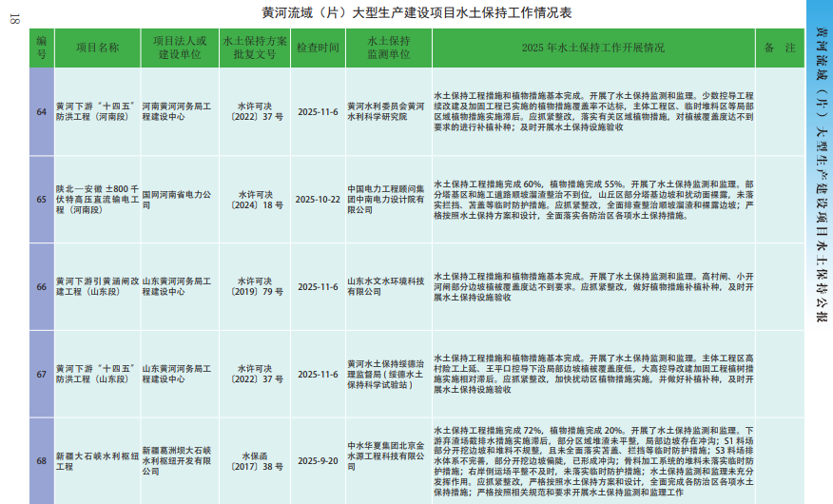Click row number 65 in the table
Image resolution: width=833 pixels, height=504 pixels.
[41, 200]
